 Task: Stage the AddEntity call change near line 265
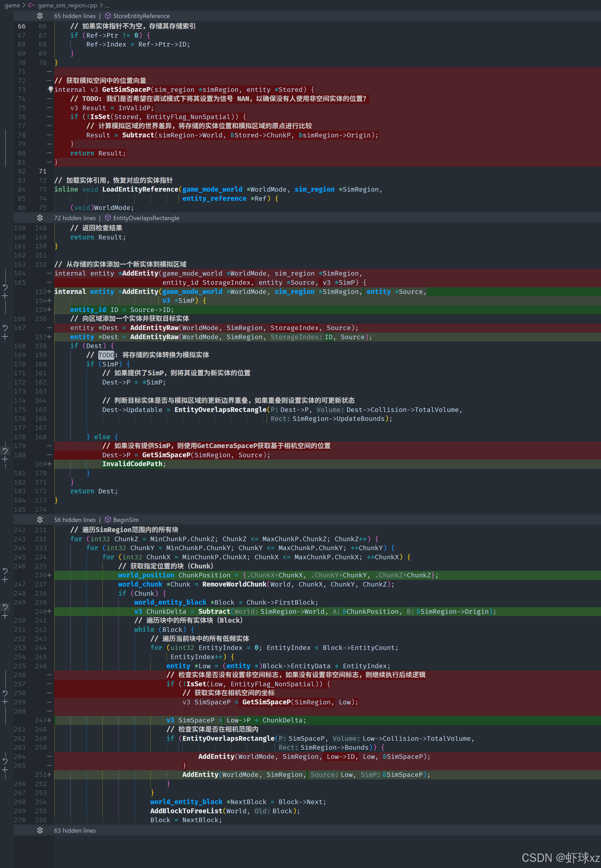[x=5, y=770]
